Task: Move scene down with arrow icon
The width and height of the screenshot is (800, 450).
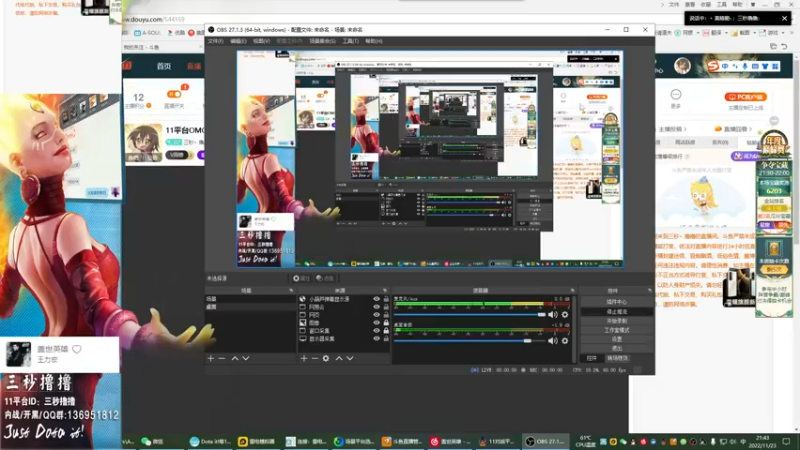Action: tap(246, 359)
